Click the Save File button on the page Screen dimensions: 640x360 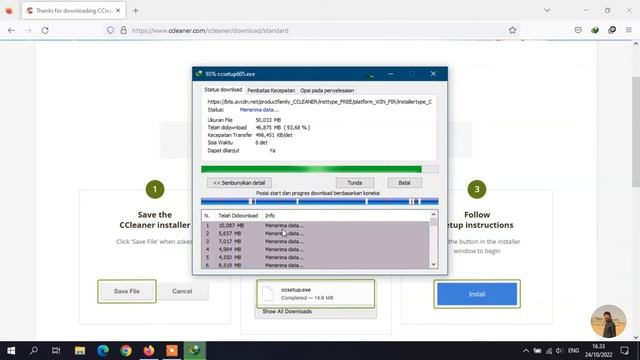click(x=127, y=291)
